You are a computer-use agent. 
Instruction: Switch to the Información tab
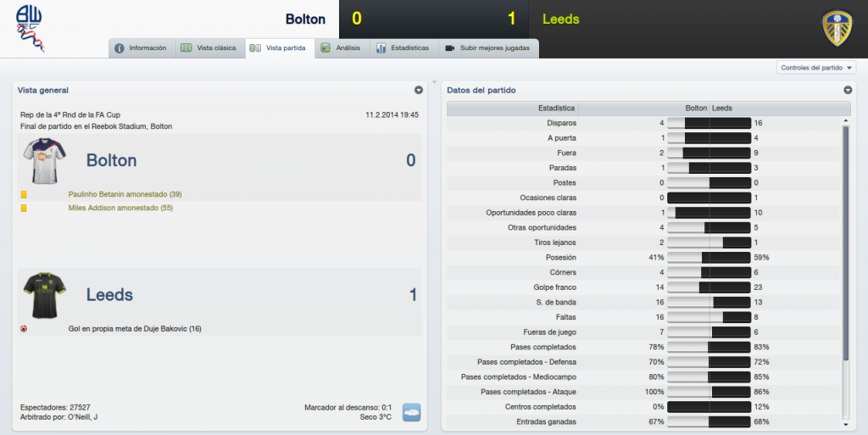pos(142,48)
